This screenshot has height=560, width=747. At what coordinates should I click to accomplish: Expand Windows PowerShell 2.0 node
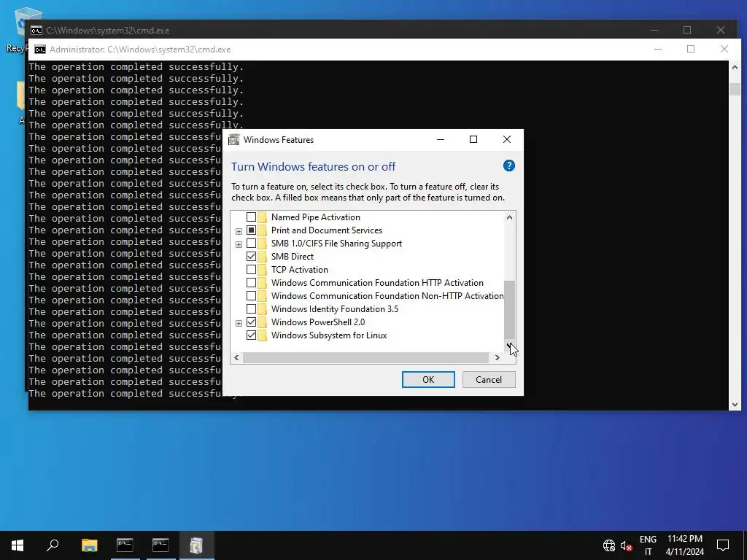click(x=239, y=323)
